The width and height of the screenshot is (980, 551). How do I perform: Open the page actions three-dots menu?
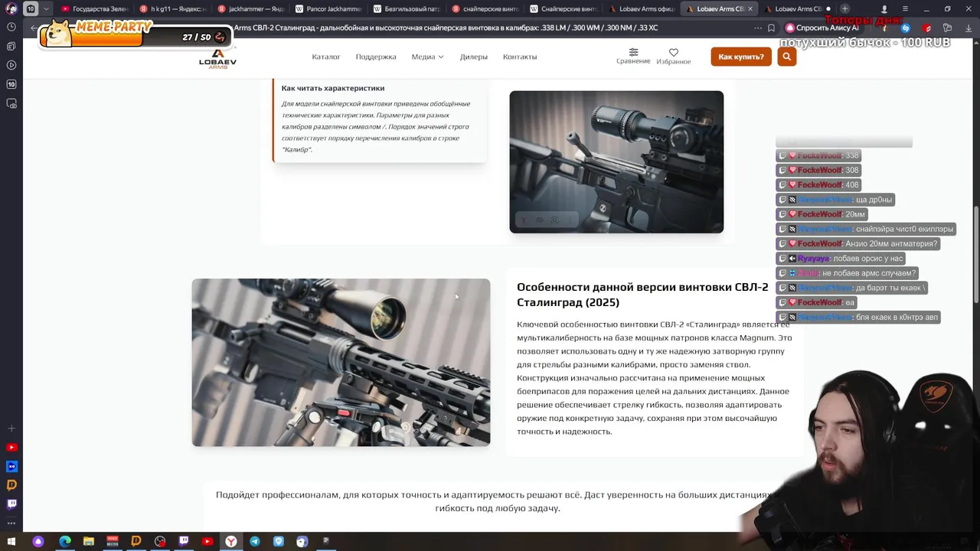[x=758, y=28]
